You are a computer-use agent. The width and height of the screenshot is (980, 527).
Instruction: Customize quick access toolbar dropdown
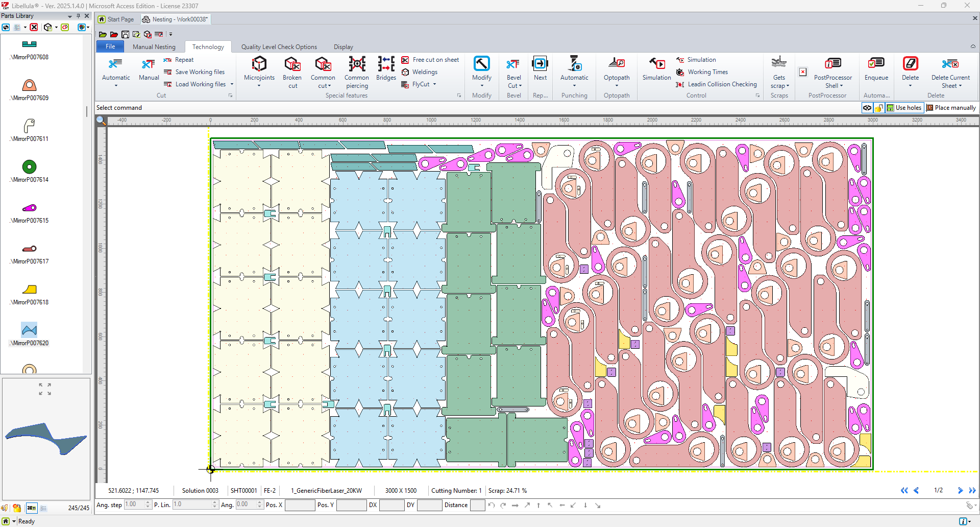pos(170,34)
